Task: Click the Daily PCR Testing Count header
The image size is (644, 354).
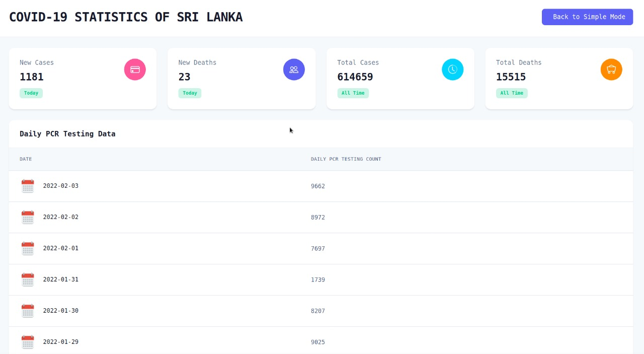Action: point(346,159)
